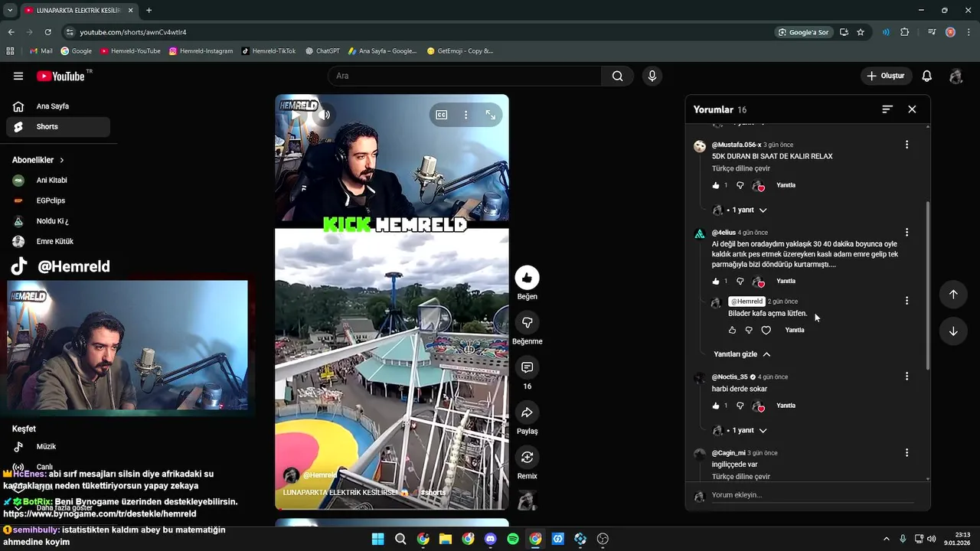Image resolution: width=980 pixels, height=551 pixels.
Task: Open options for 4elius comment
Action: [906, 232]
